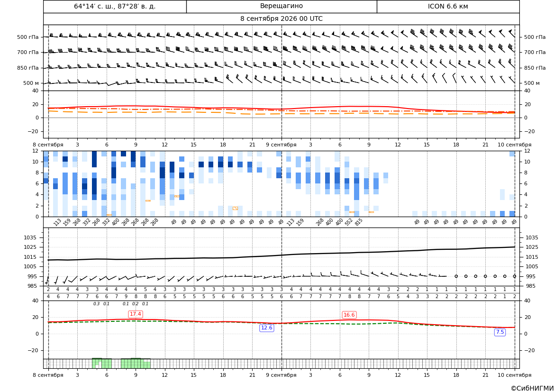Click the 12.6 blue minimum temperature label
The height and width of the screenshot is (392, 554).
pyautogui.click(x=266, y=328)
